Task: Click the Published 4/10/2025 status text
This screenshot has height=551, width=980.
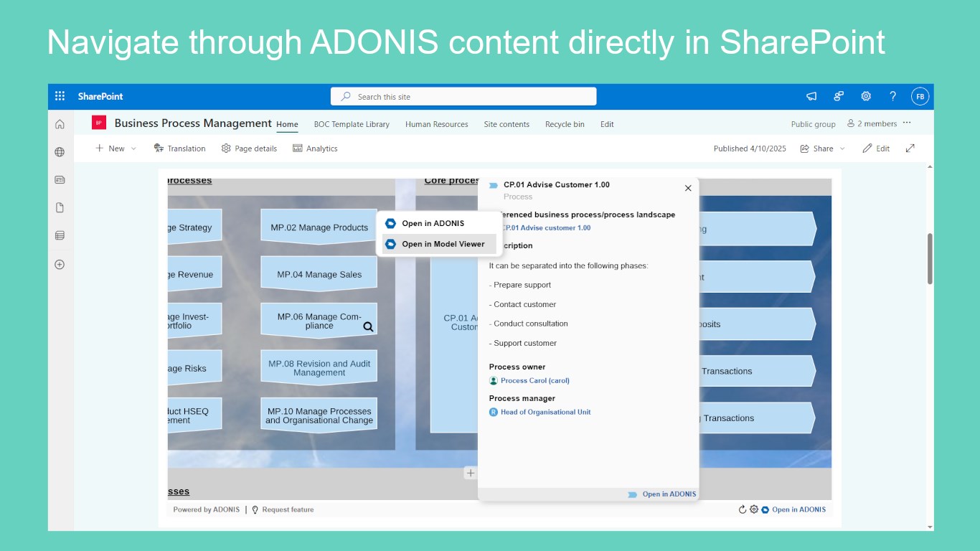Action: (x=750, y=149)
